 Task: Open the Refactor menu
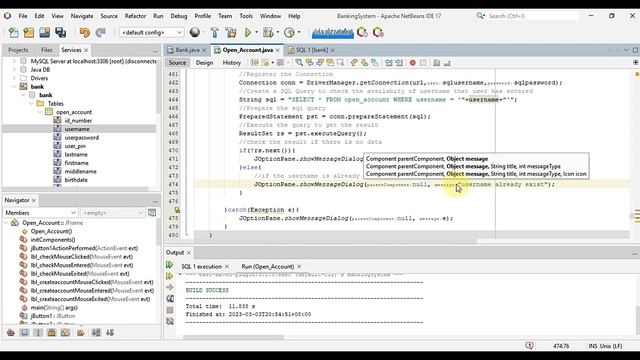point(135,16)
